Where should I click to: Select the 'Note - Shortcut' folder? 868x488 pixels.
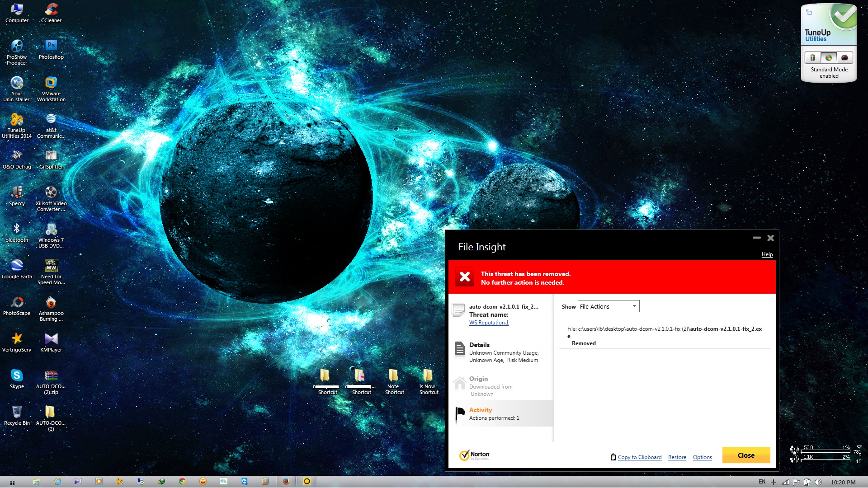coord(394,382)
